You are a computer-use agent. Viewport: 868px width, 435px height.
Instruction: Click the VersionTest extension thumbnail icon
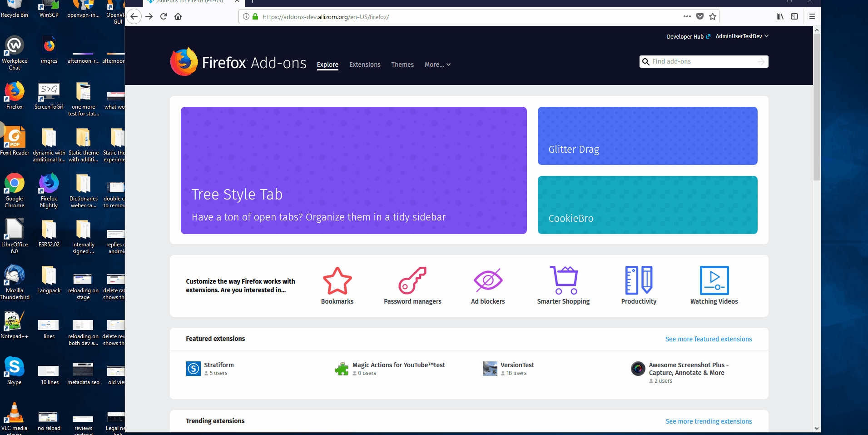pos(490,369)
